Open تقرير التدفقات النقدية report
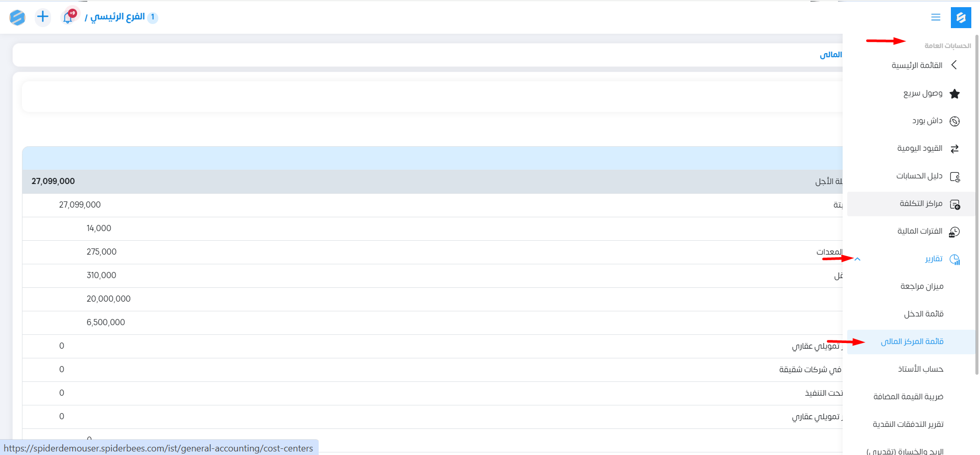This screenshot has width=980, height=455. tap(908, 424)
